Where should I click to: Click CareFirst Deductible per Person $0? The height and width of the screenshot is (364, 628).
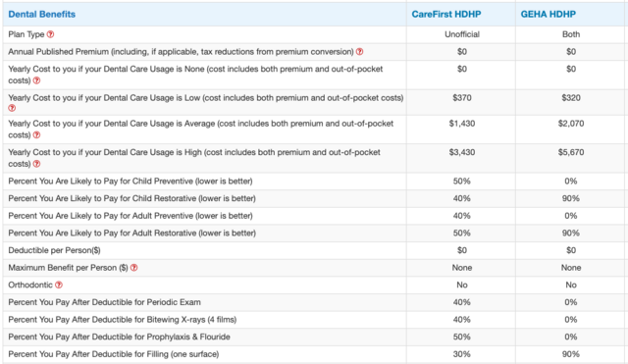point(462,250)
